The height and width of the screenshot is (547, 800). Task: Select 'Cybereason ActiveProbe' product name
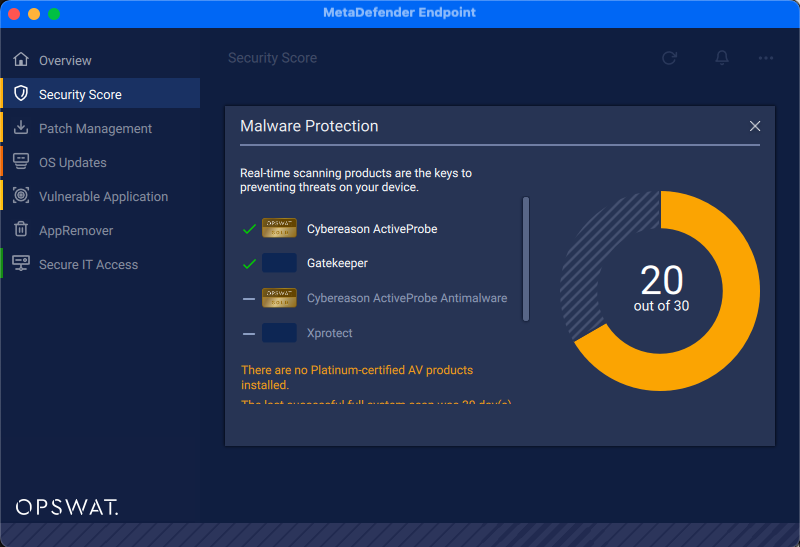coord(372,229)
